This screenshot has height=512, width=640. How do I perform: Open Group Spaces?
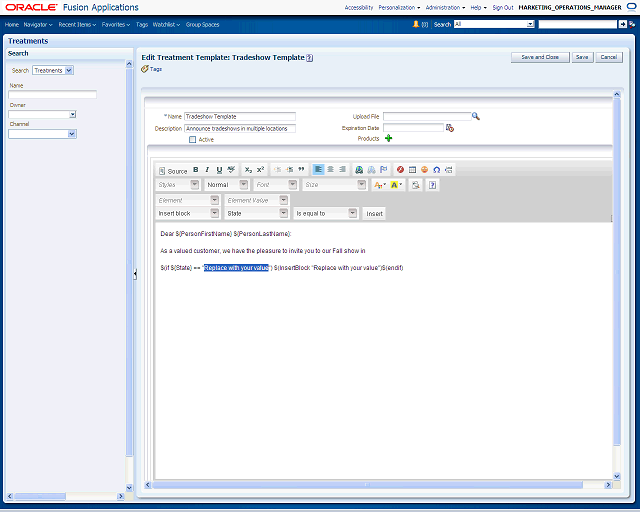pos(202,25)
